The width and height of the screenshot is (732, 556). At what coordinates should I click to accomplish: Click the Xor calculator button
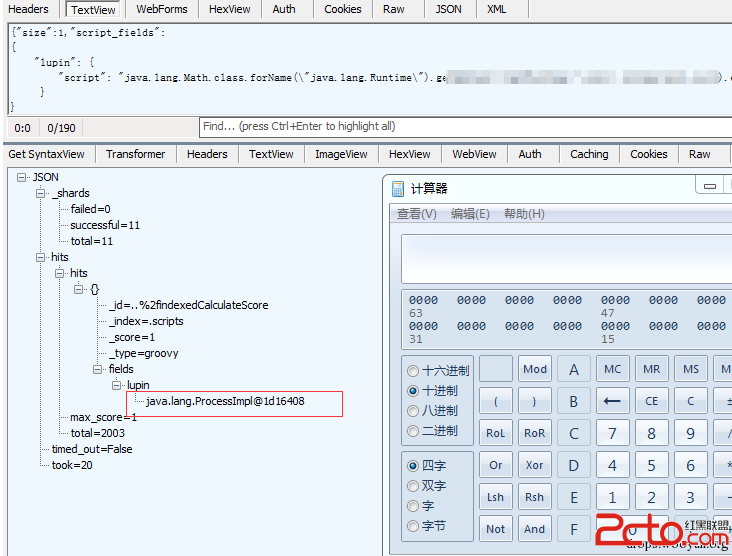click(x=535, y=465)
